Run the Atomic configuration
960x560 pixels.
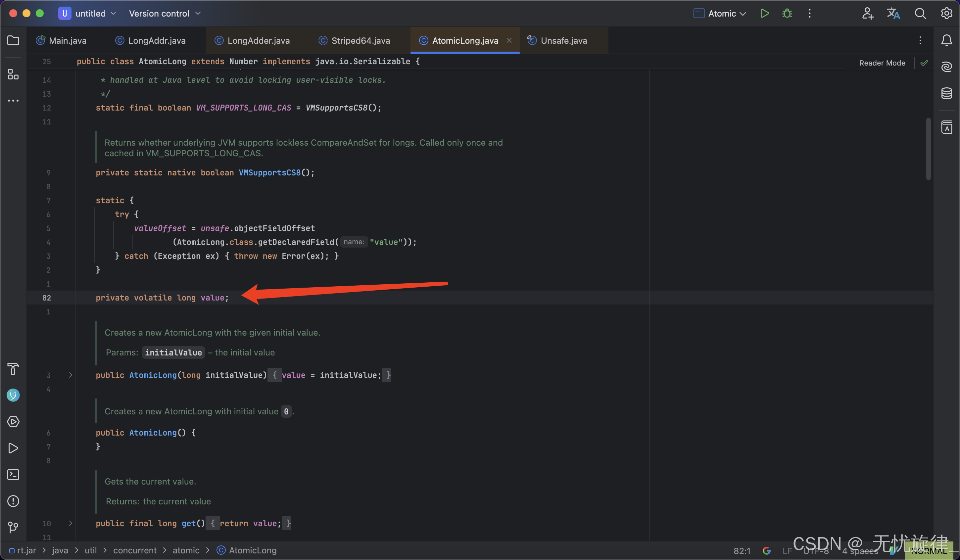[765, 14]
